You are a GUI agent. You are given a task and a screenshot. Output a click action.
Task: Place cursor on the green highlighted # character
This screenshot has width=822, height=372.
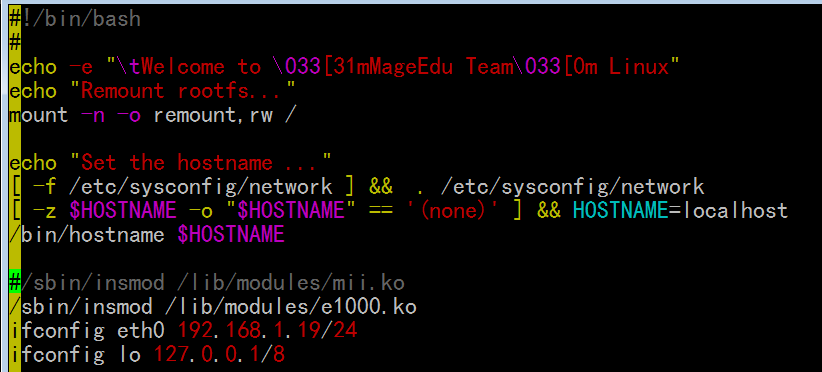coord(15,283)
